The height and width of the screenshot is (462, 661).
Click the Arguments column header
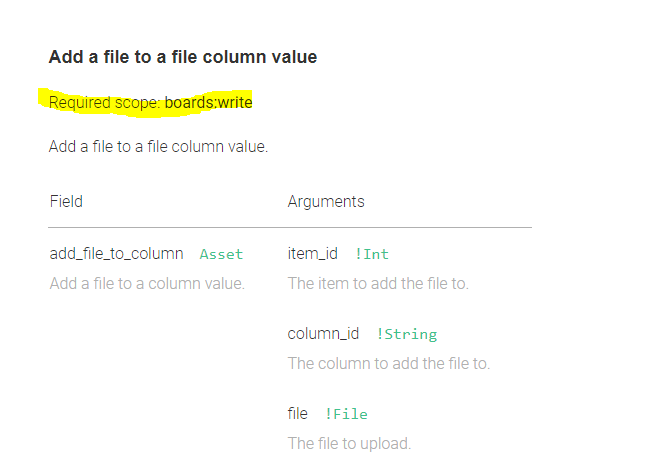326,201
